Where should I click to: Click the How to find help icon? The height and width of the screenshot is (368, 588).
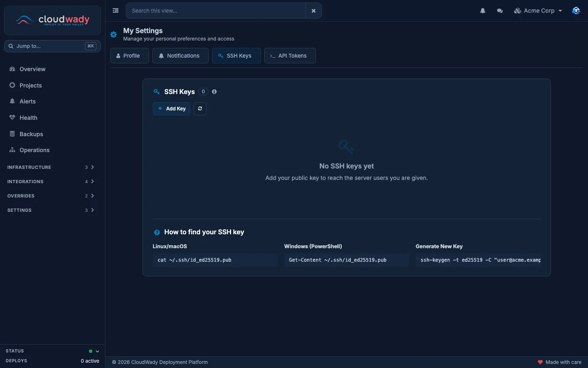click(157, 232)
